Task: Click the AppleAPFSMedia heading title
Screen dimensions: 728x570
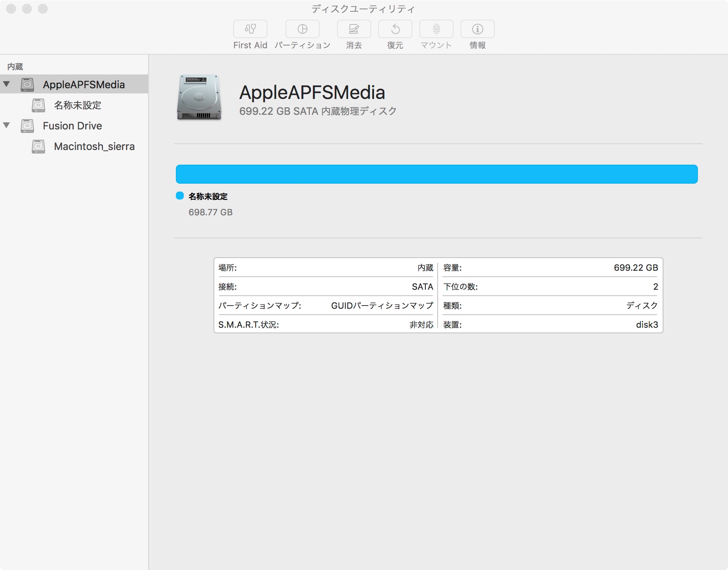Action: point(312,92)
